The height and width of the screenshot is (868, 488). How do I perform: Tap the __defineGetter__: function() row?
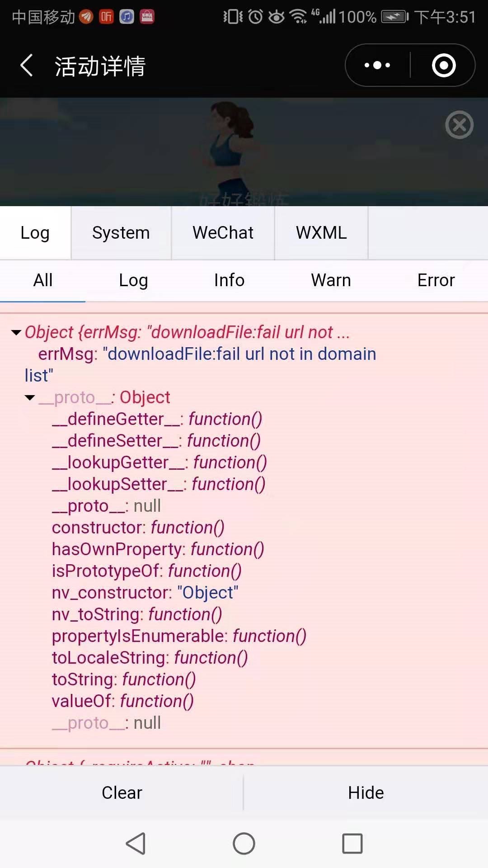157,419
